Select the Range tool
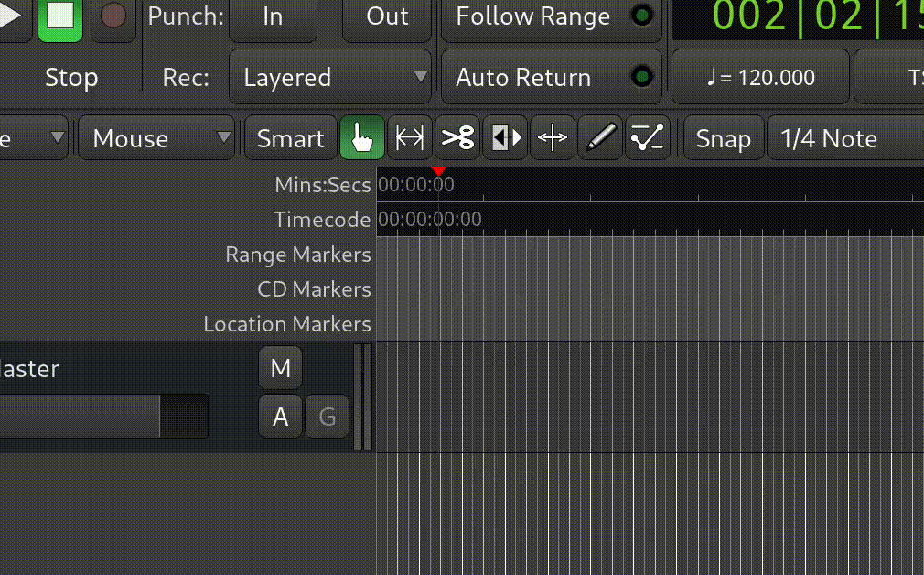 409,139
